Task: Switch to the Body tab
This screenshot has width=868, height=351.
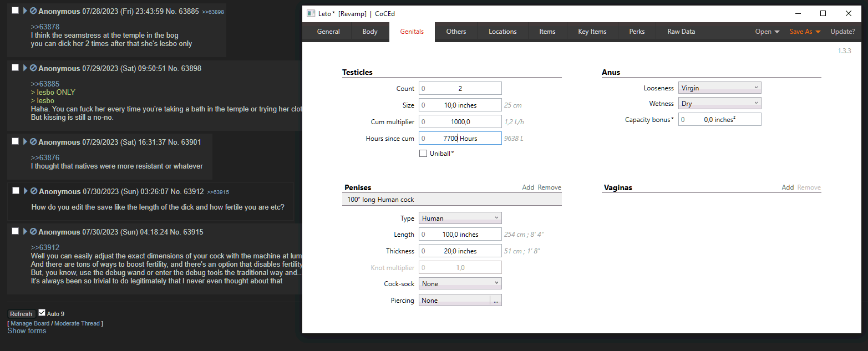Action: (370, 32)
